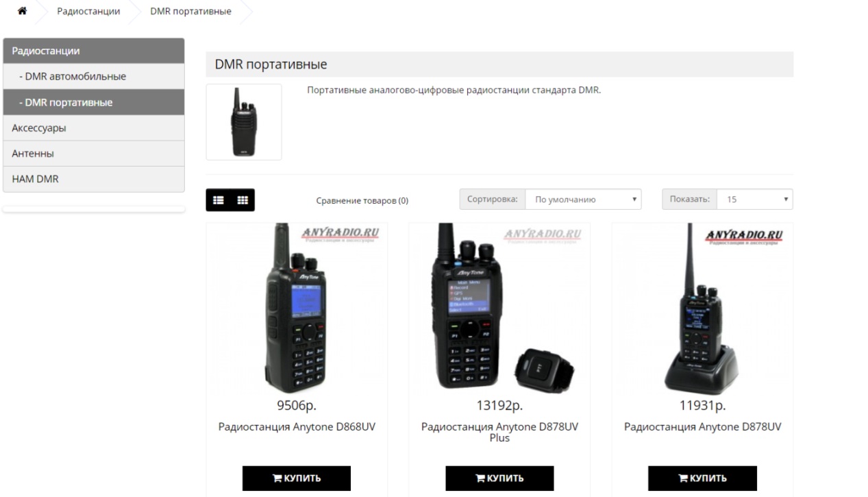This screenshot has width=868, height=497.
Task: Select Радиостанции category in sidebar
Action: point(94,51)
